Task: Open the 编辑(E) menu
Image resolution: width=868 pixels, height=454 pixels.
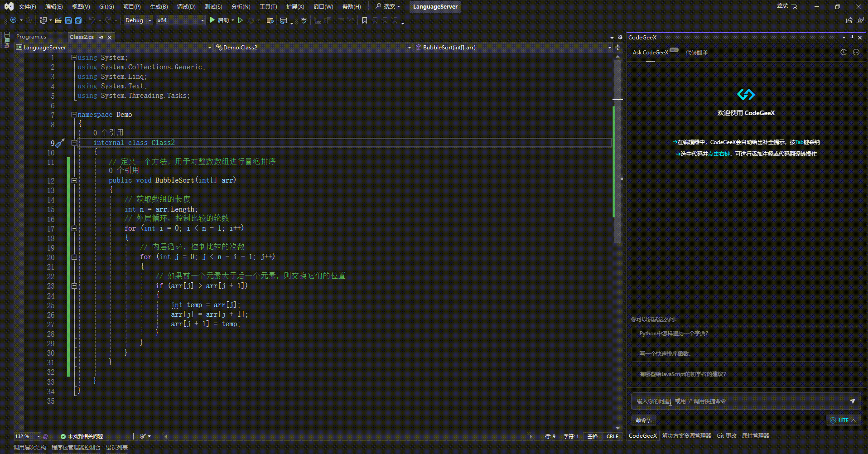Action: [54, 7]
